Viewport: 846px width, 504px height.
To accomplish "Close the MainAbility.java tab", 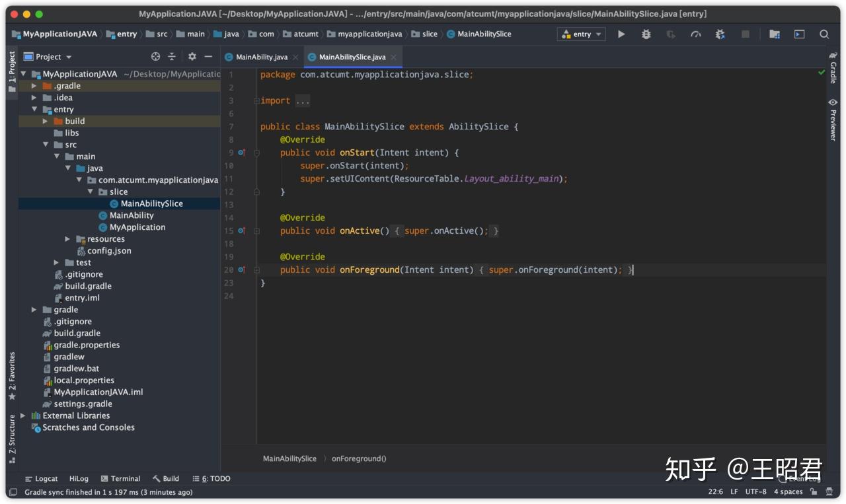I will pyautogui.click(x=295, y=57).
